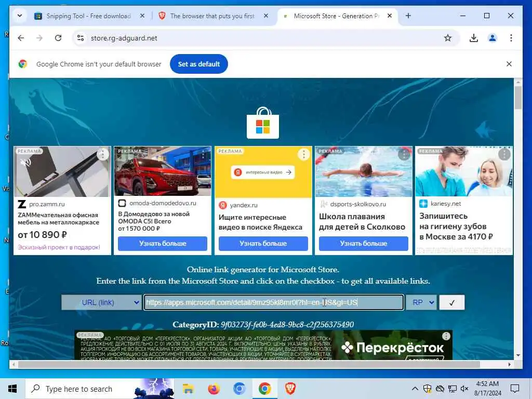Screen dimensions: 532x399
Task: Click scrollbar down arrow
Action: click(518, 355)
